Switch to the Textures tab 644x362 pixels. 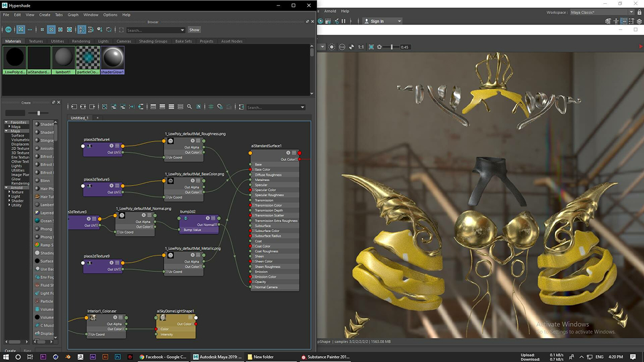36,41
